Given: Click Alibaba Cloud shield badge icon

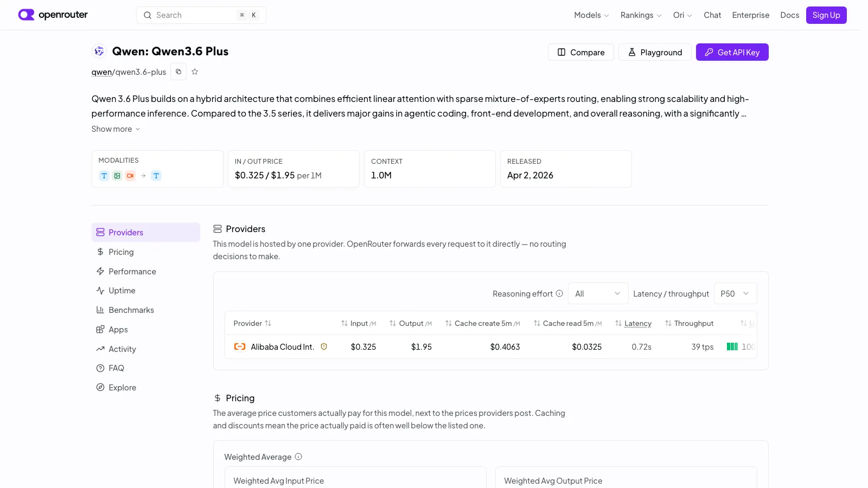Looking at the screenshot, I should pos(324,346).
